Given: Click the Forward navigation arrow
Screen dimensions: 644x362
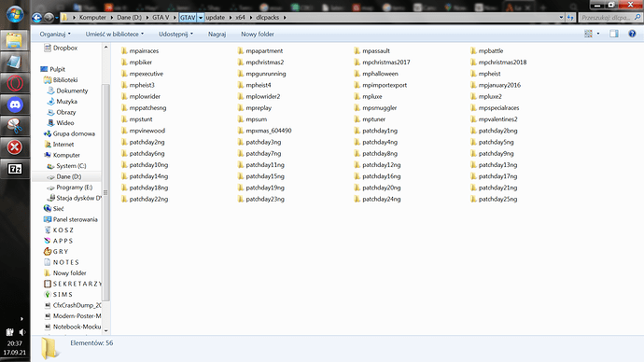Looking at the screenshot, I should tap(49, 17).
